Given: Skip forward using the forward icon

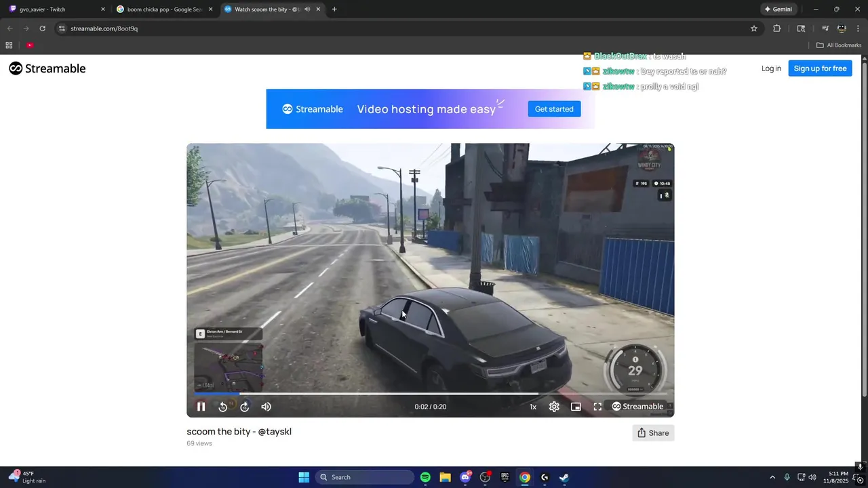Looking at the screenshot, I should pyautogui.click(x=245, y=407).
